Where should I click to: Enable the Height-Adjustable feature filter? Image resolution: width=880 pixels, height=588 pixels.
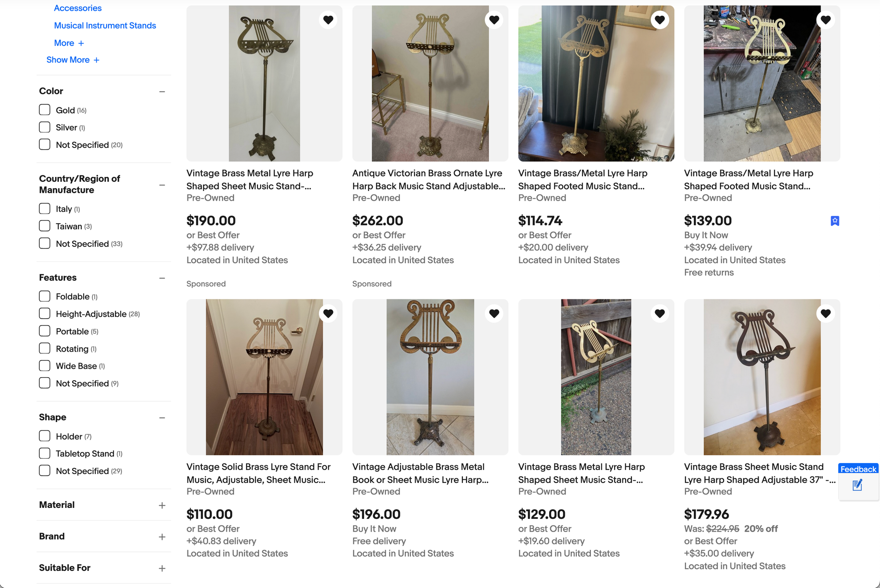click(x=44, y=313)
